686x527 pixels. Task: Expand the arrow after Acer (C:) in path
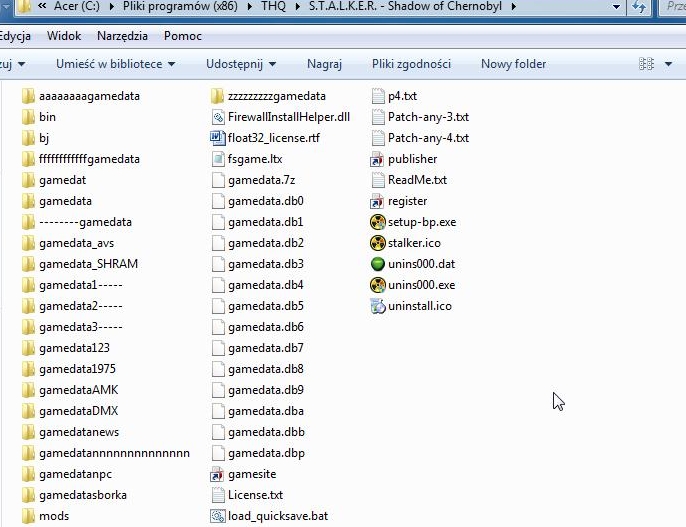tap(112, 7)
